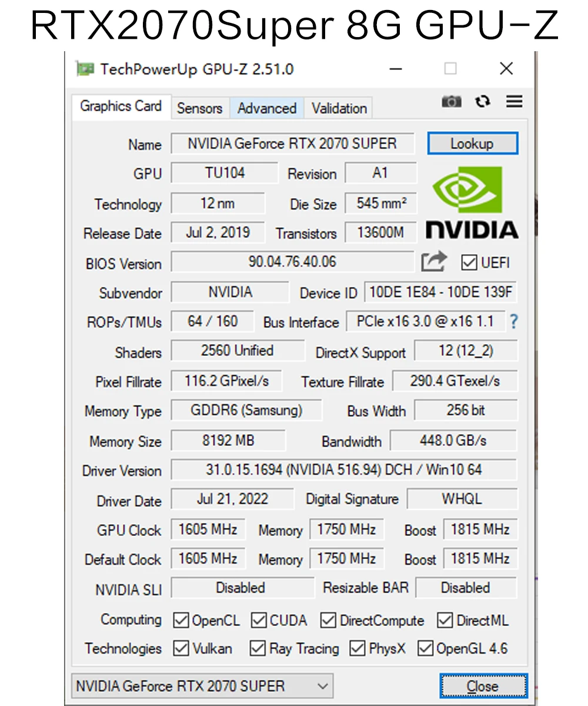This screenshot has width=588, height=706.
Task: Click the Revision value A1
Action: pos(380,173)
